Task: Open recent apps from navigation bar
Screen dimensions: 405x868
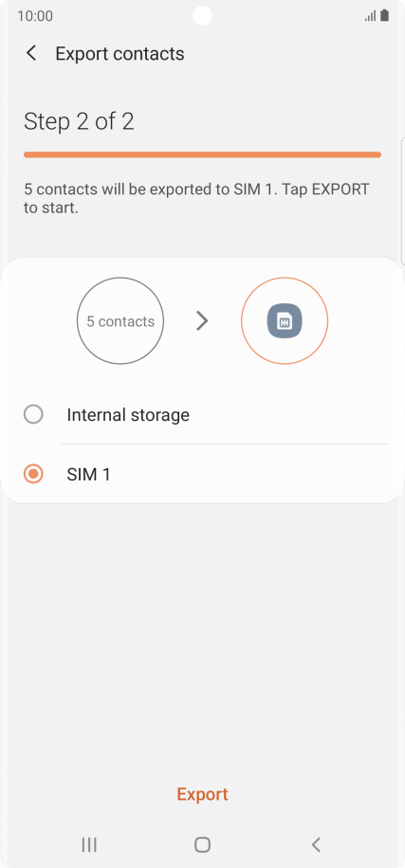Action: (x=88, y=844)
